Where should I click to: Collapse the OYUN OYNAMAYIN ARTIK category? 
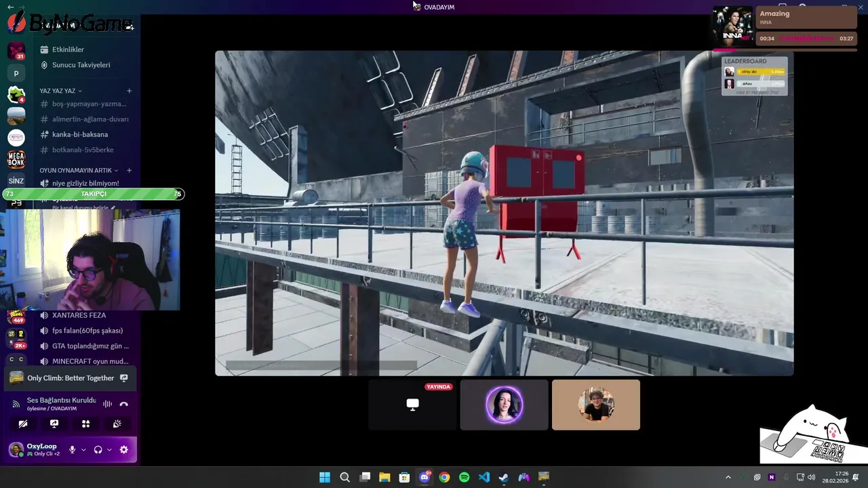coord(79,170)
